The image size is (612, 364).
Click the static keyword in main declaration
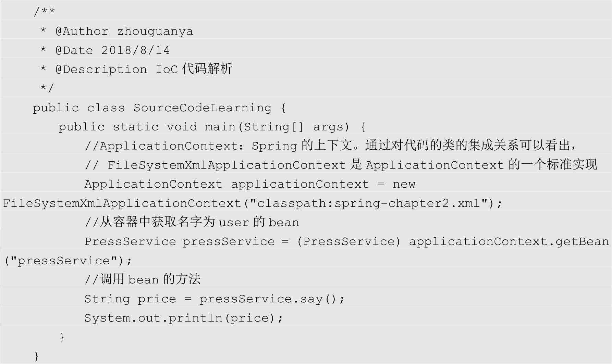click(136, 127)
